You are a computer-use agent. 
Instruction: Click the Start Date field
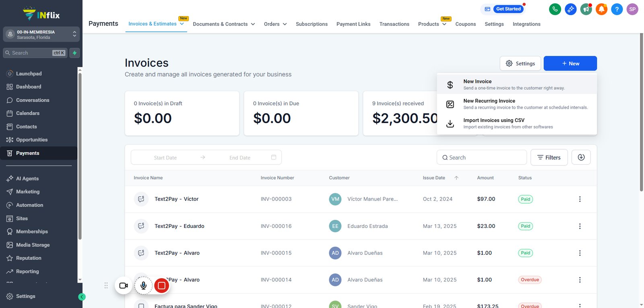(x=165, y=158)
